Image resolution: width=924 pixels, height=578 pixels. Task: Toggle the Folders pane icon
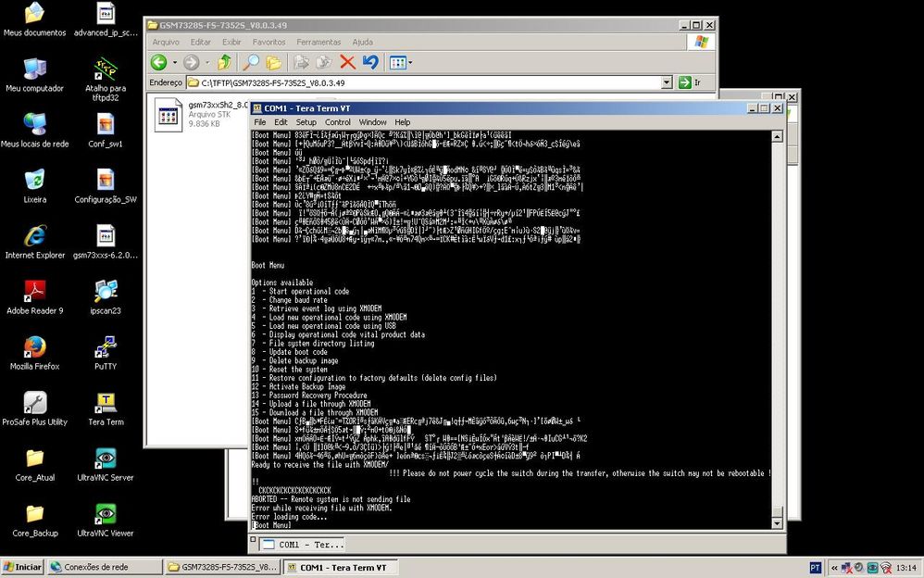pyautogui.click(x=274, y=62)
